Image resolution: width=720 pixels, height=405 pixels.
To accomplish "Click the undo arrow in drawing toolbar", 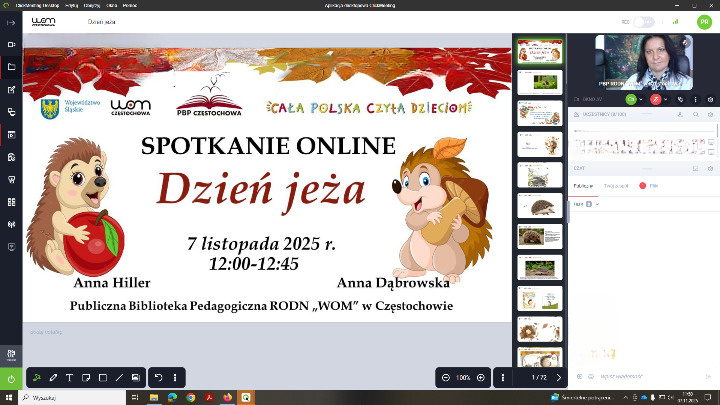I will 158,378.
